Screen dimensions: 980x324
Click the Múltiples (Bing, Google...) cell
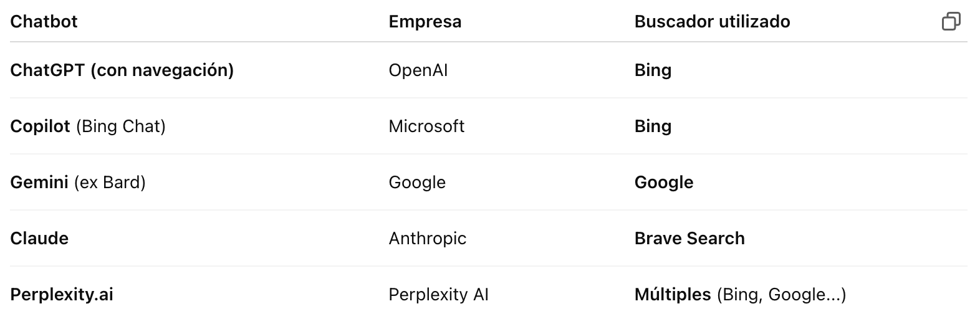[x=740, y=295]
